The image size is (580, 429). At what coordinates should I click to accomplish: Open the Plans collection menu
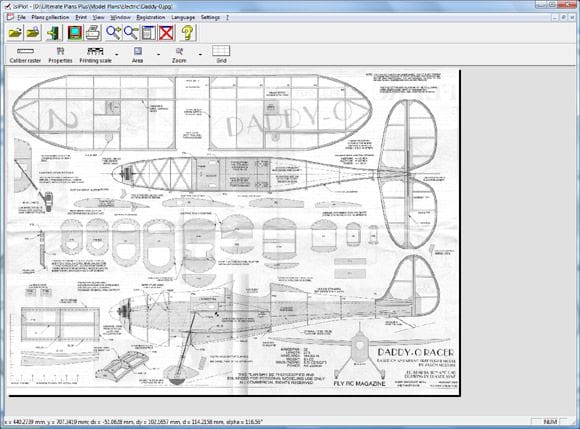50,17
